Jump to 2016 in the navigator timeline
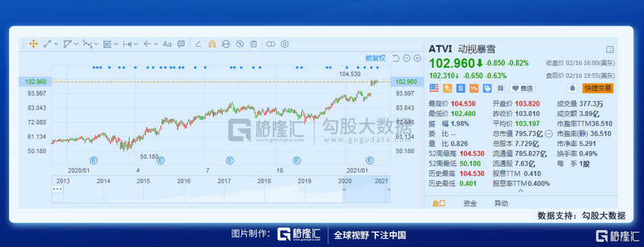 [x=184, y=181]
